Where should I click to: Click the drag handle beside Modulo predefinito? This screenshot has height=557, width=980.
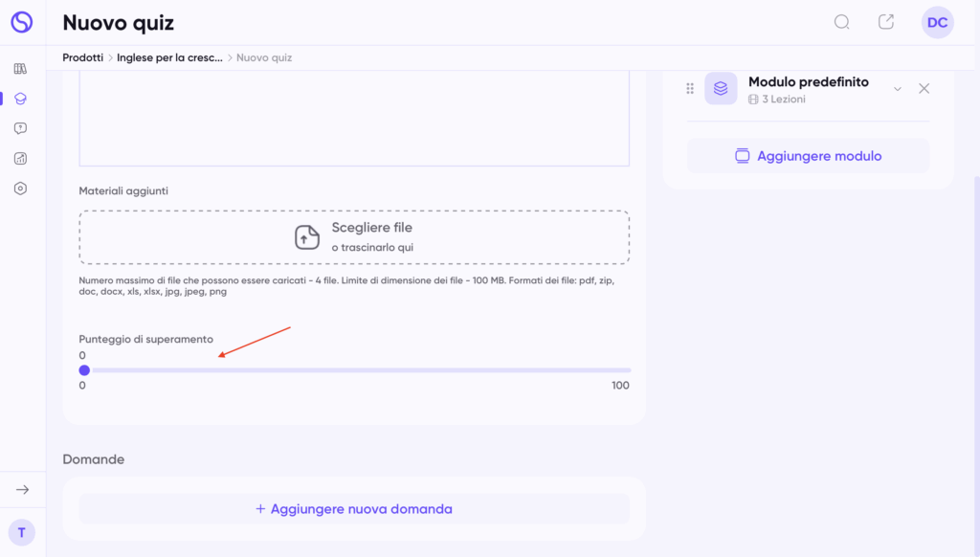click(690, 89)
